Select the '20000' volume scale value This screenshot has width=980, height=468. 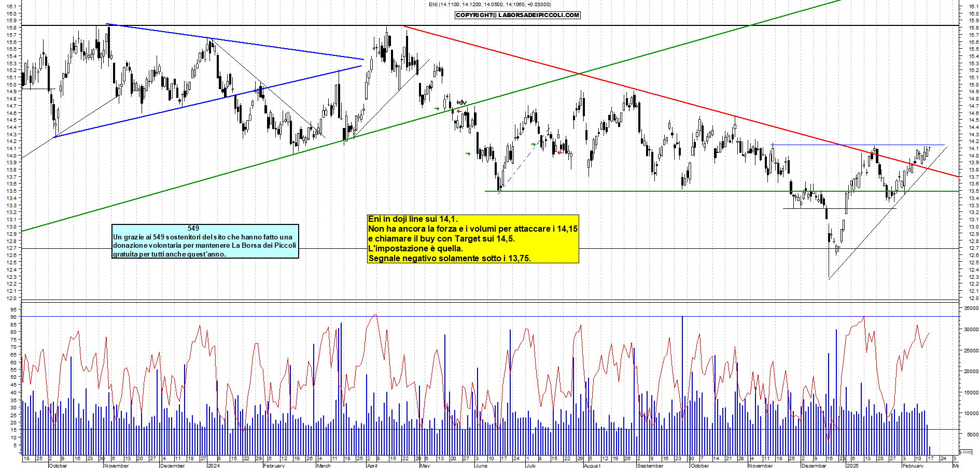point(971,372)
